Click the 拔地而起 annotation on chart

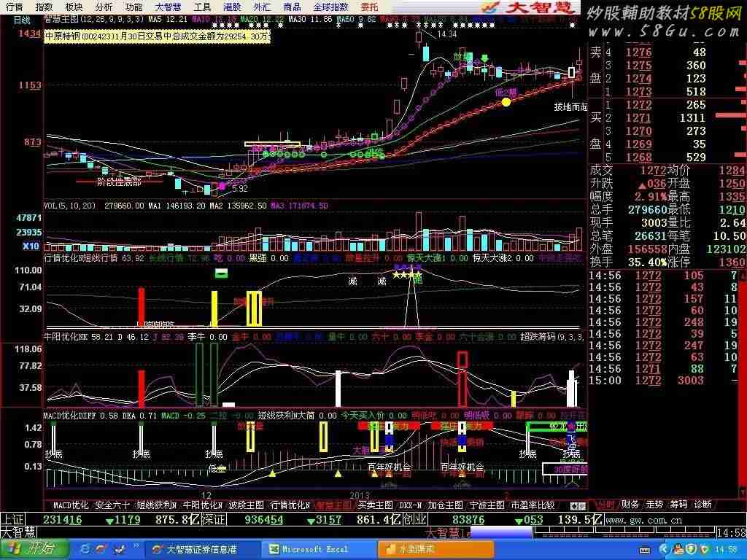click(x=570, y=107)
